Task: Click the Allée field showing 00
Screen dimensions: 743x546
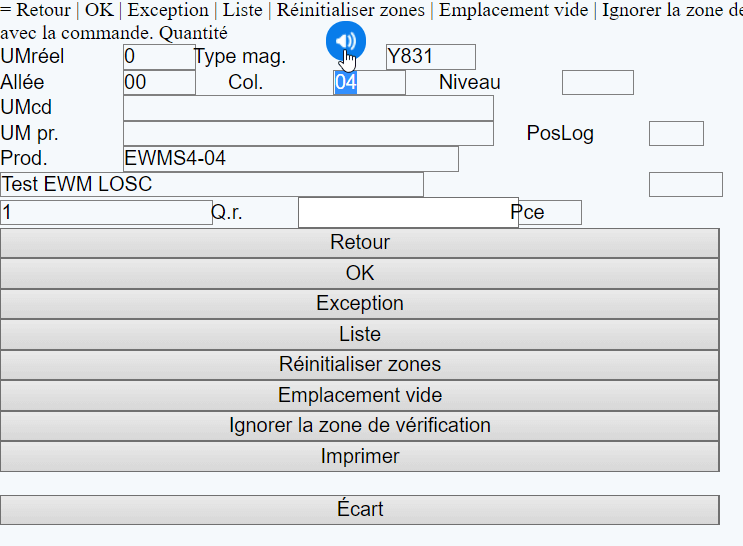Action: [159, 82]
